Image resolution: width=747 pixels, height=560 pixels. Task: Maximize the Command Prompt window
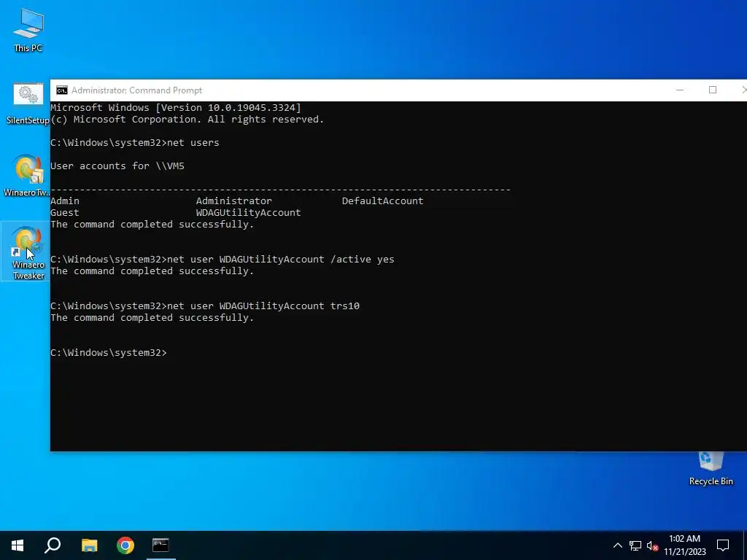click(x=713, y=90)
